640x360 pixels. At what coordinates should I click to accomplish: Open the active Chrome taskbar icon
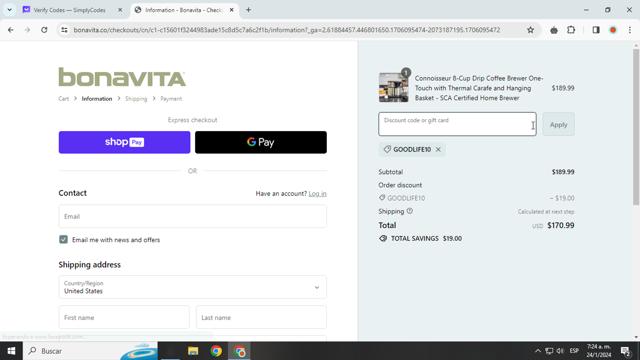click(240, 351)
